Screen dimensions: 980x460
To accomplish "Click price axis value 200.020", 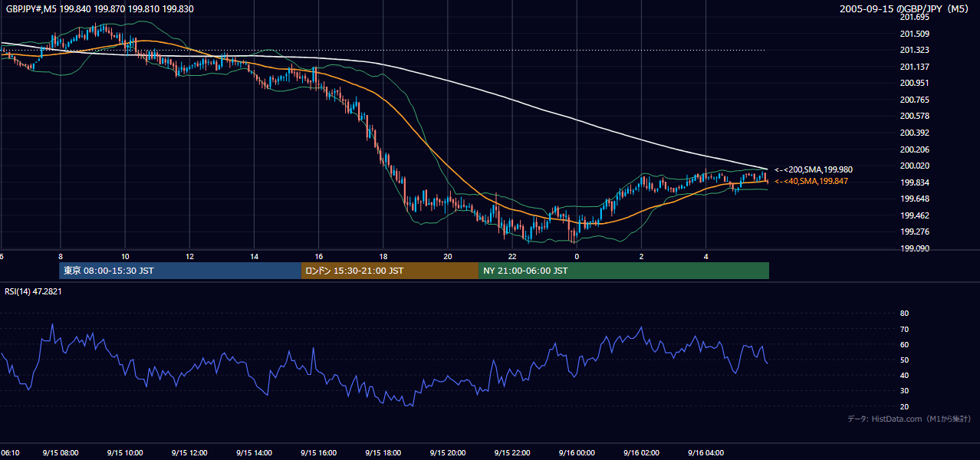I will 913,166.
